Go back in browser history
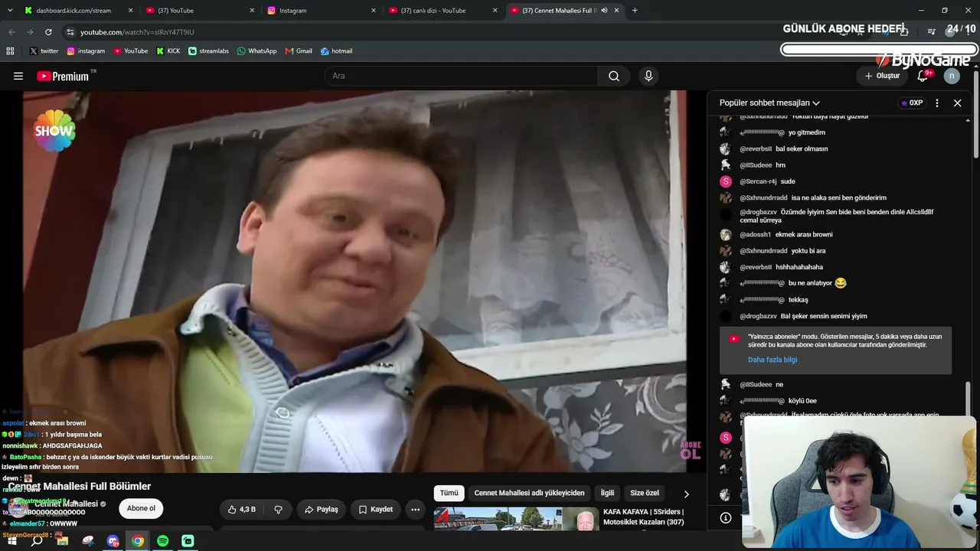980x551 pixels. click(11, 32)
